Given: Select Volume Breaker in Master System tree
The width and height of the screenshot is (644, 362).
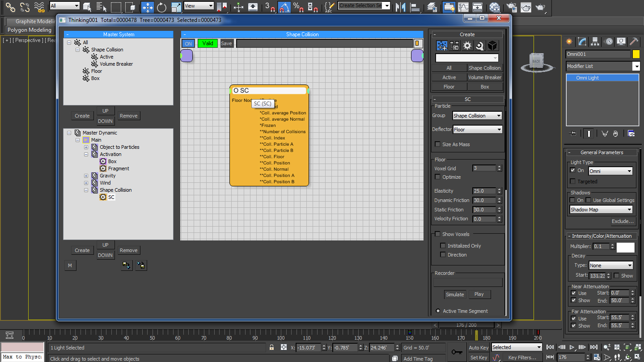Looking at the screenshot, I should (x=116, y=64).
